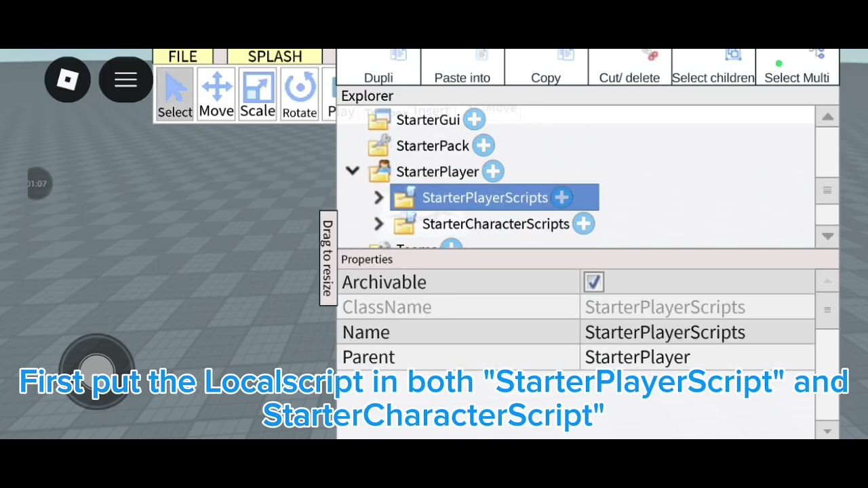
Task: Toggle the Select Multi option
Action: pyautogui.click(x=797, y=67)
